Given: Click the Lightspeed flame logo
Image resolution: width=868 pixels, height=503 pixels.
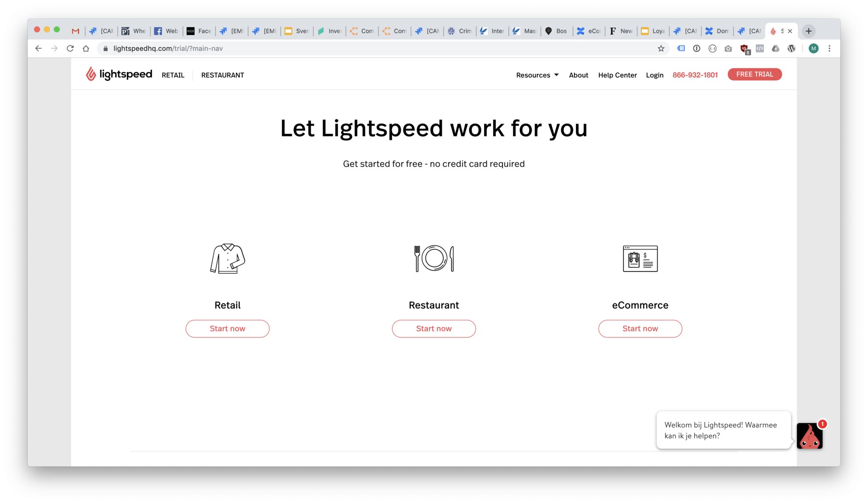Looking at the screenshot, I should click(91, 74).
